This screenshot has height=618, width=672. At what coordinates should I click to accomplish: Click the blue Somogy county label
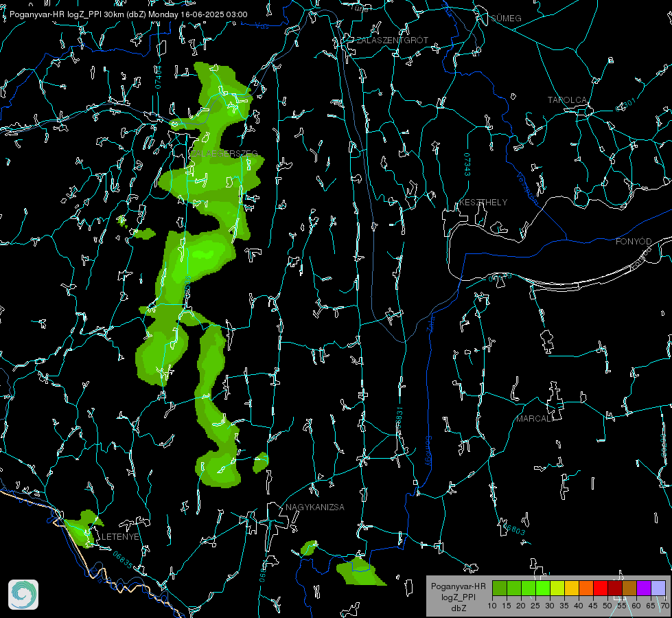(x=428, y=451)
